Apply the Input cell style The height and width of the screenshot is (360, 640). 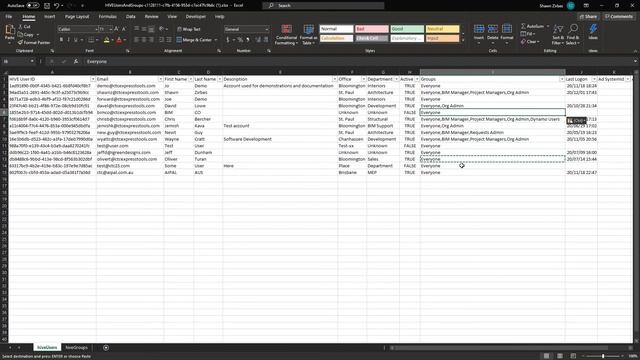(x=442, y=38)
